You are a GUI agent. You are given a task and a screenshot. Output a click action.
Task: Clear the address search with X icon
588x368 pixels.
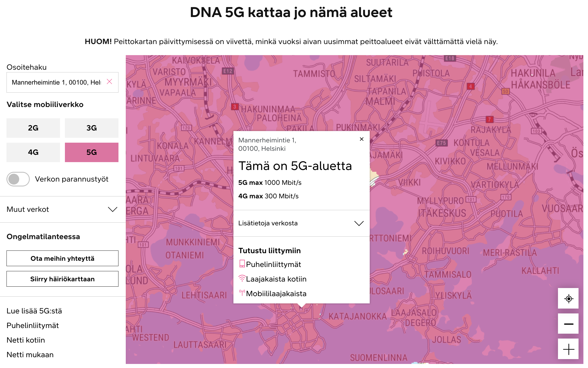pyautogui.click(x=109, y=82)
